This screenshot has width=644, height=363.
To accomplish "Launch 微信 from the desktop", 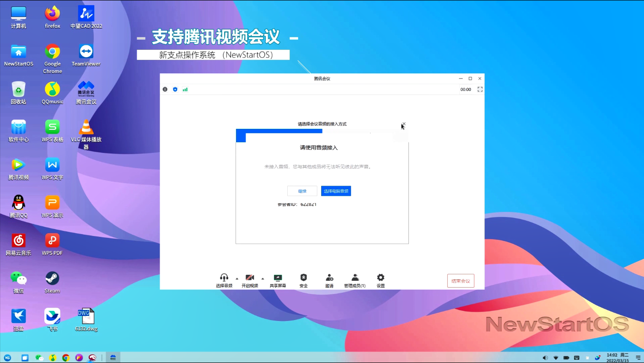I will [18, 282].
